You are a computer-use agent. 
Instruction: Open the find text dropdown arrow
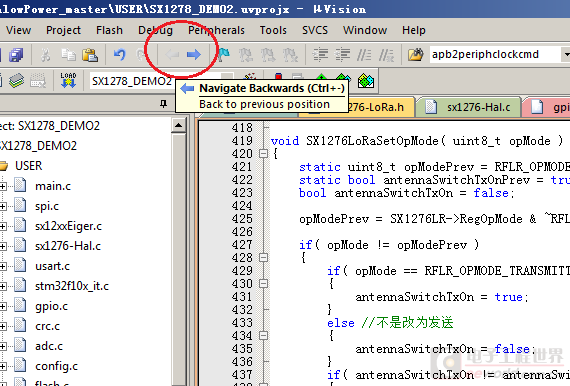click(566, 55)
